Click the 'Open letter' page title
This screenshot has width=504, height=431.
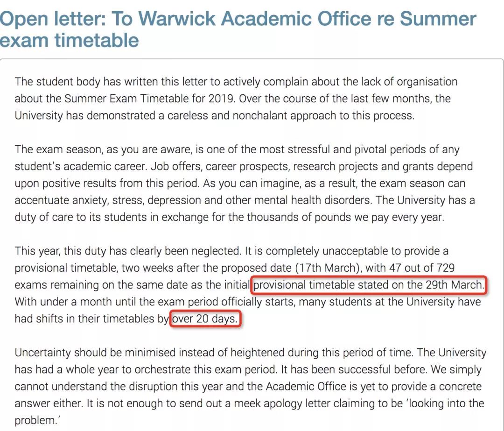pos(238,29)
